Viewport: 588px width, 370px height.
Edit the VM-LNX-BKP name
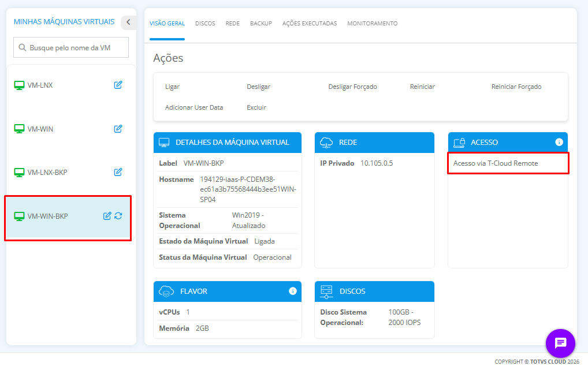[x=118, y=172]
